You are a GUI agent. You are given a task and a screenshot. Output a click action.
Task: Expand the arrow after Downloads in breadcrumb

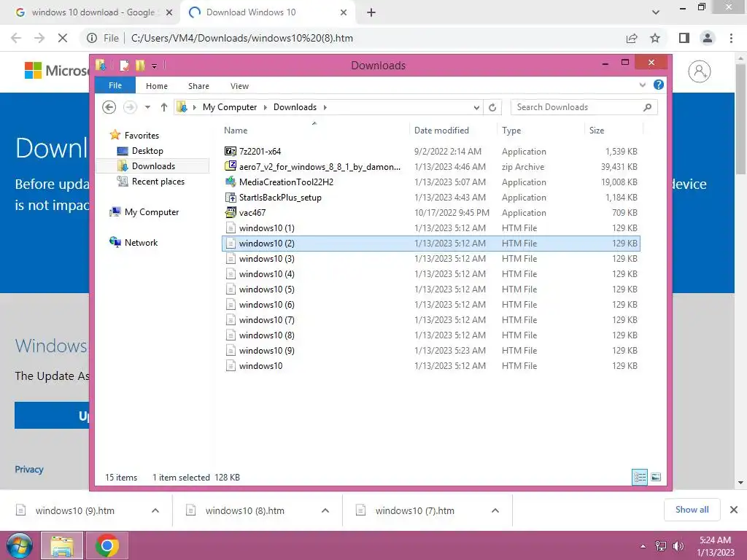[x=325, y=107]
